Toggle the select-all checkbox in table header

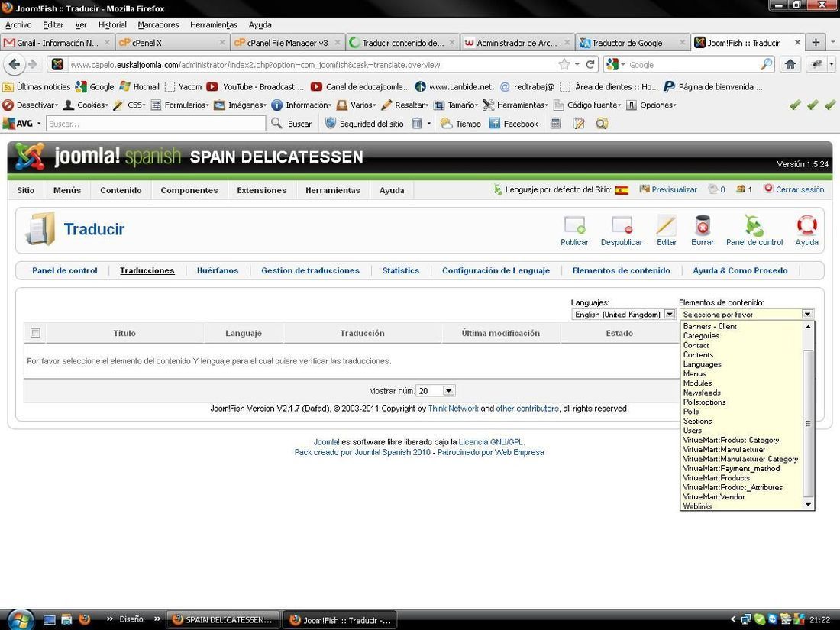35,333
